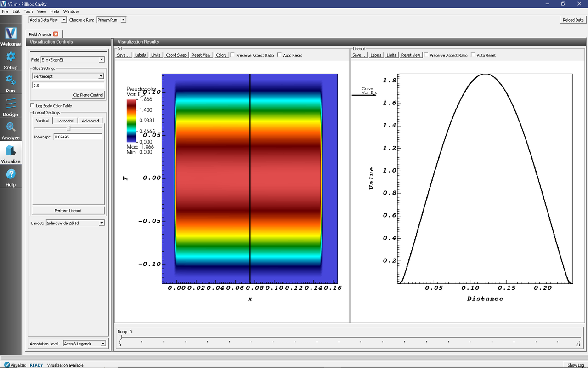Click the Show Log button
588x368 pixels.
point(576,365)
